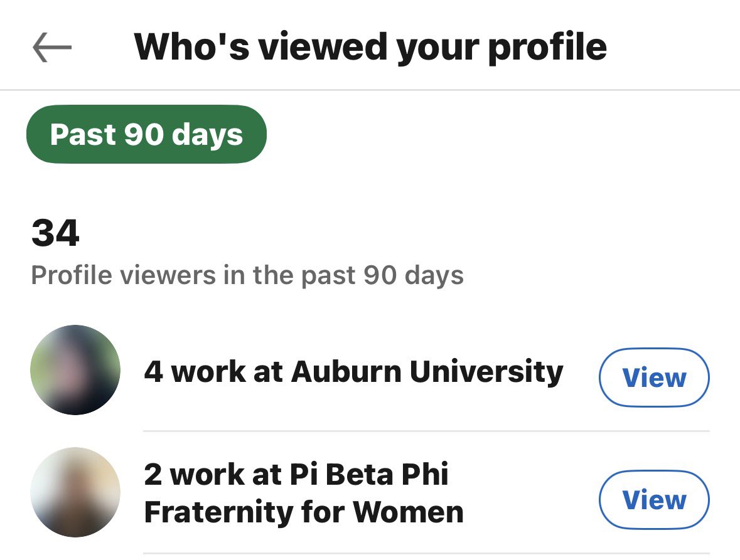The width and height of the screenshot is (740, 560).
Task: Tap the divider line below Auburn University row
Action: pos(426,431)
